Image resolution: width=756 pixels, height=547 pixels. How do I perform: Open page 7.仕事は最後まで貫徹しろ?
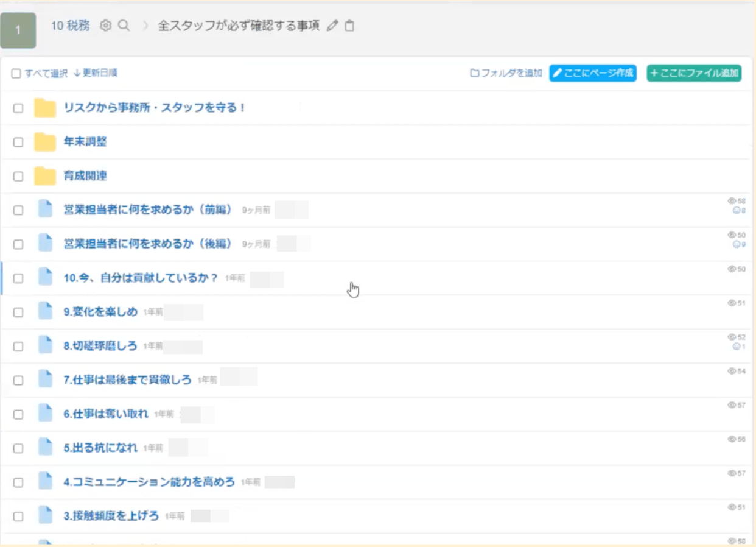[x=127, y=380]
